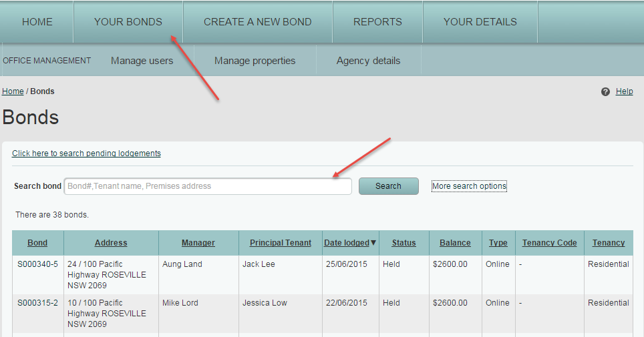Open More search options

coord(469,186)
